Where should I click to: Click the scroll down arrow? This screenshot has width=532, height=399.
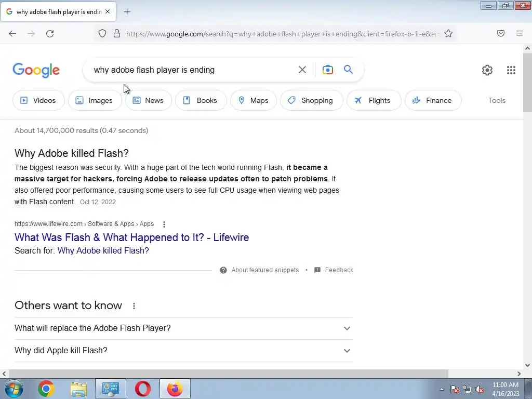[x=527, y=365]
